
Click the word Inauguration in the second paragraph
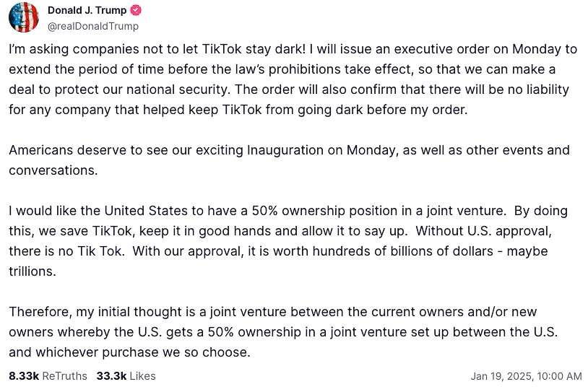[285, 150]
